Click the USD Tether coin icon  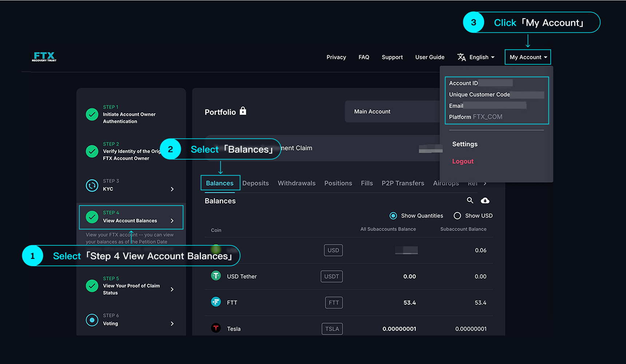[216, 276]
